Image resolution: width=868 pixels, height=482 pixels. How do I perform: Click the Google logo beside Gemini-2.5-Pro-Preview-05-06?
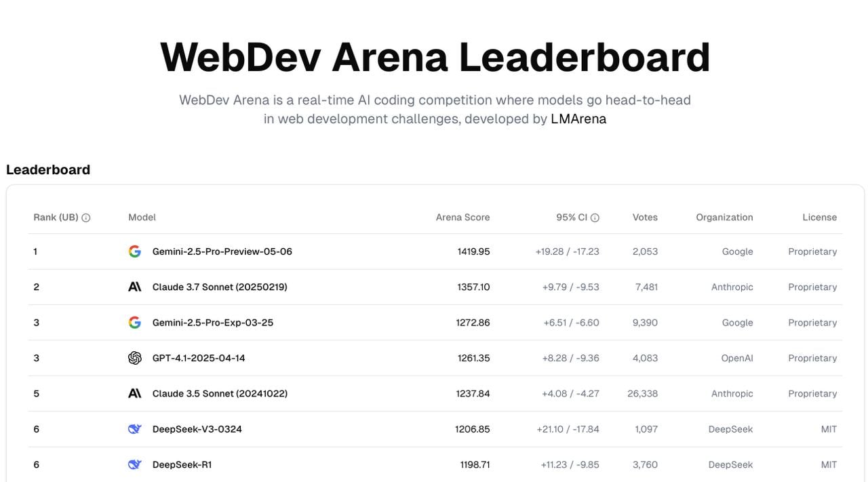point(135,252)
